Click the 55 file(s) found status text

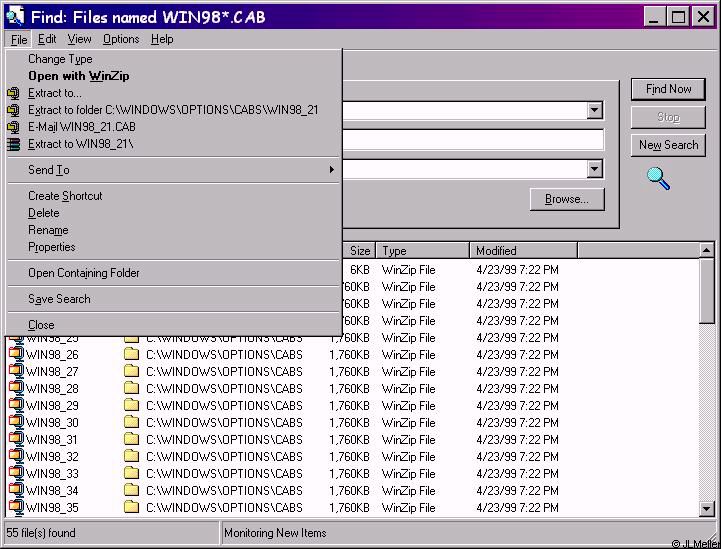(41, 533)
